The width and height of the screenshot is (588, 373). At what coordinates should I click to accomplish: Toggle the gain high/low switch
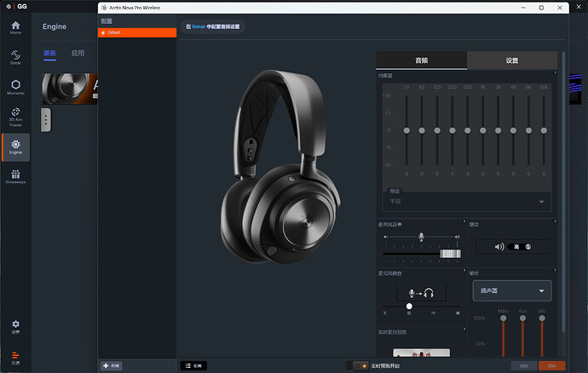(519, 247)
